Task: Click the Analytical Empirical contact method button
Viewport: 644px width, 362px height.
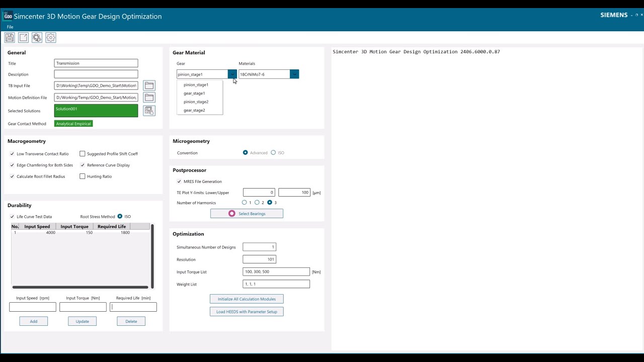Action: [73, 124]
